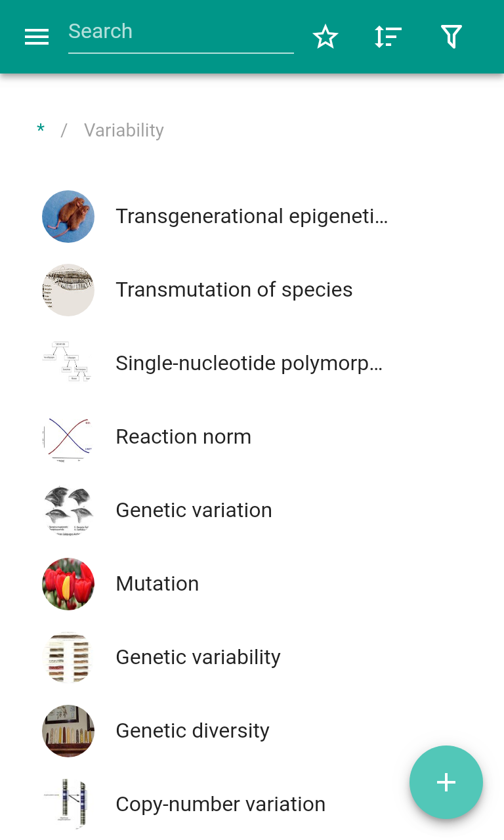The image size is (504, 840).
Task: Open Transgenerational epigenetic entry
Action: 252,217
